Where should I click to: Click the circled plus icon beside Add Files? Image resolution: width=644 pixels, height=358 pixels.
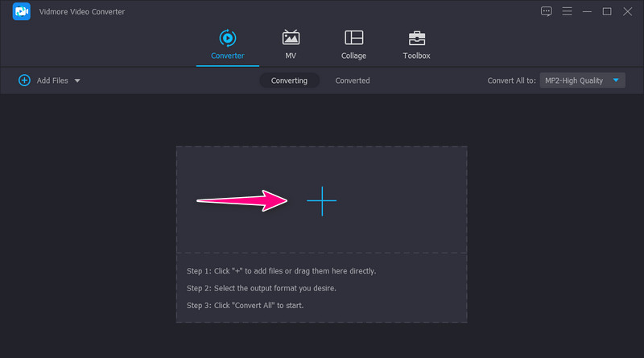point(24,80)
